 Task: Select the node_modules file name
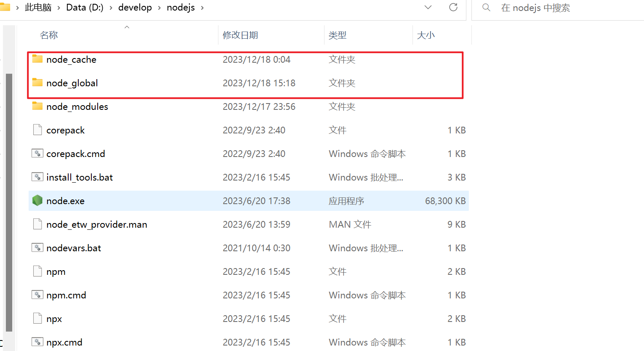pos(77,106)
